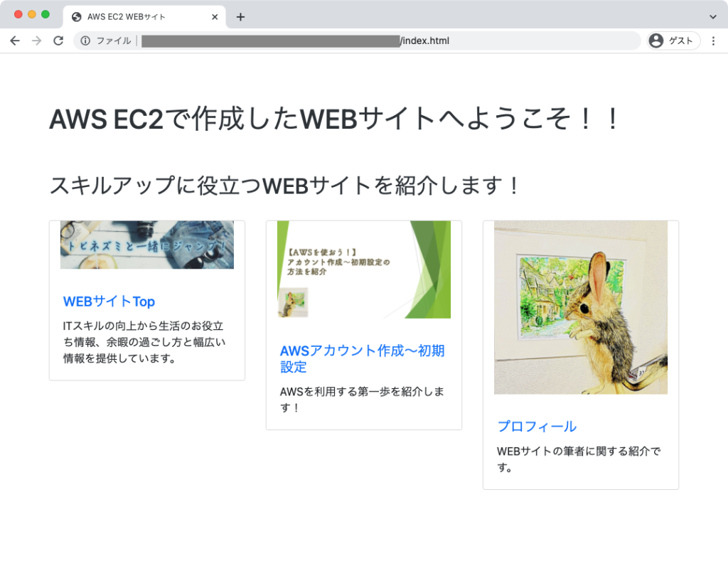Image resolution: width=728 pixels, height=561 pixels.
Task: Open the tab search chevron in the tab strip
Action: pos(712,17)
